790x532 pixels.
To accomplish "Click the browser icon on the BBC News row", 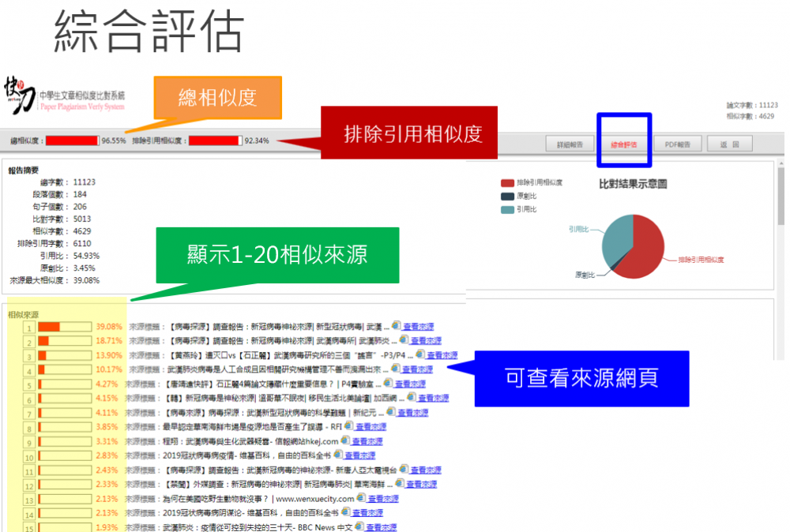I will tap(359, 526).
